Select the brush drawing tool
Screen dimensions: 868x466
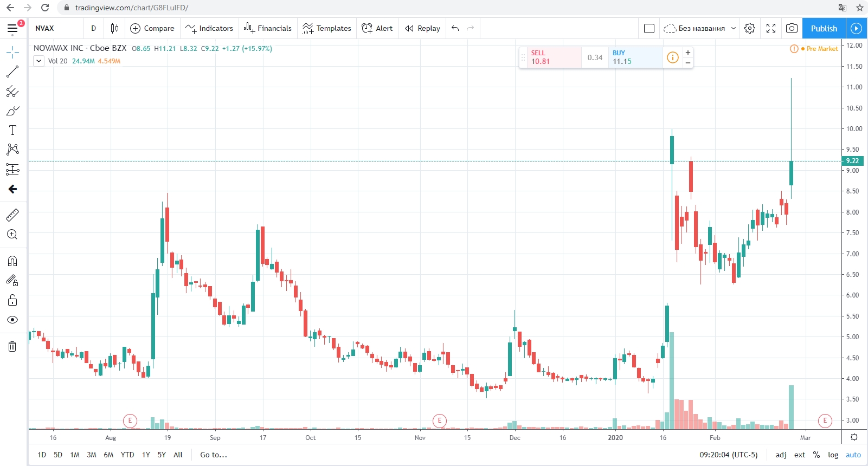click(12, 111)
